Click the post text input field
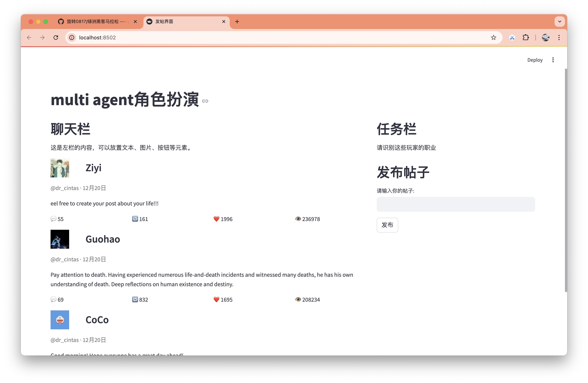Viewport: 588px width, 383px height. coord(455,204)
